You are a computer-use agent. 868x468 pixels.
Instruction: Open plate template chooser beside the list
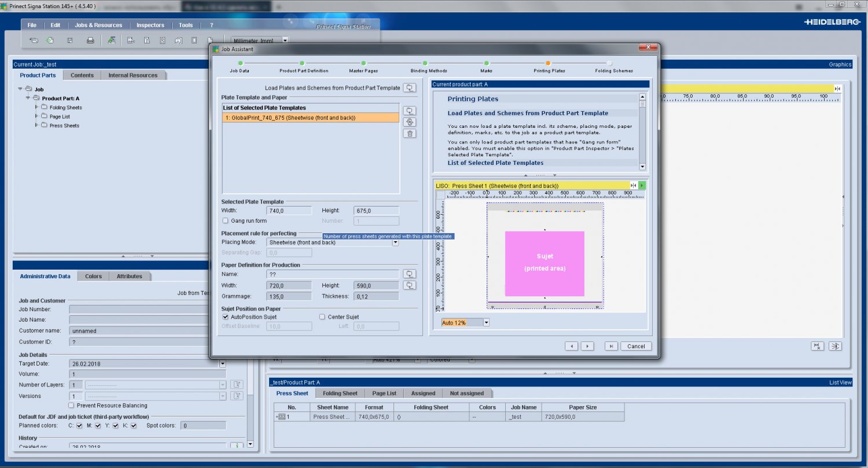click(x=410, y=110)
